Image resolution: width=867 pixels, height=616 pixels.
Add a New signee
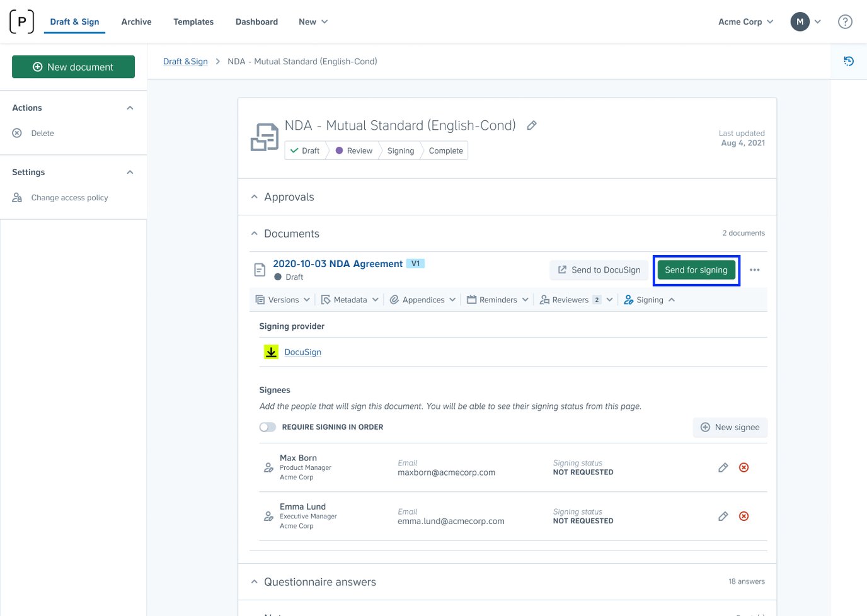tap(730, 427)
